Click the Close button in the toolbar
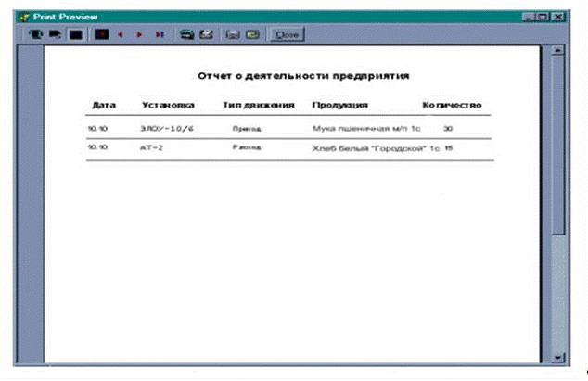This screenshot has height=381, width=588. (288, 34)
